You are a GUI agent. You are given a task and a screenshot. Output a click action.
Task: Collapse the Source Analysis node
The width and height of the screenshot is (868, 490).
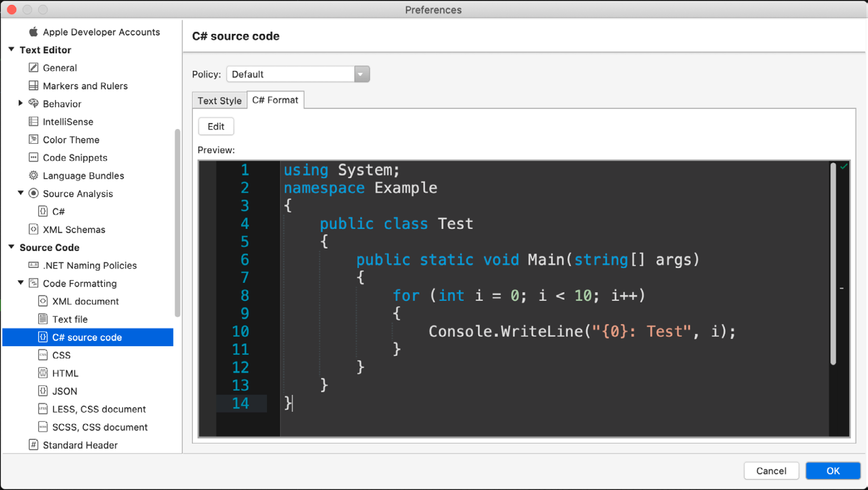pos(21,193)
